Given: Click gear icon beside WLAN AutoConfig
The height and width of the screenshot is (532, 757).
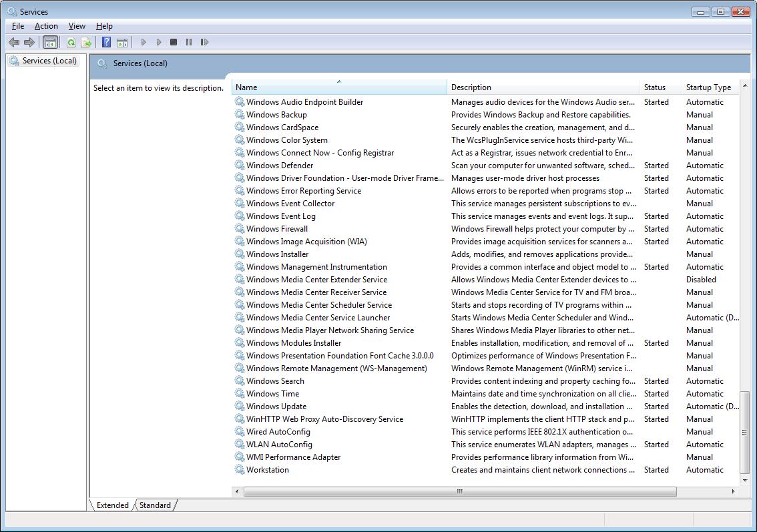Looking at the screenshot, I should tap(240, 444).
